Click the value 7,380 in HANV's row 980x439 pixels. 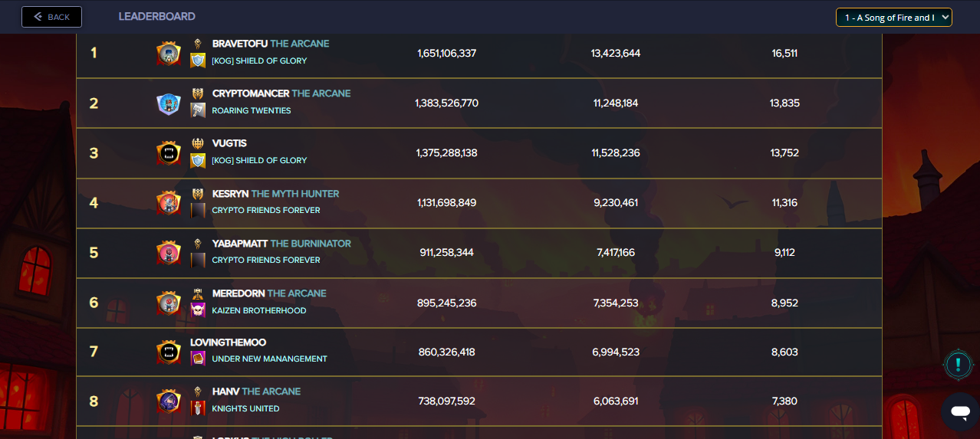click(x=784, y=401)
